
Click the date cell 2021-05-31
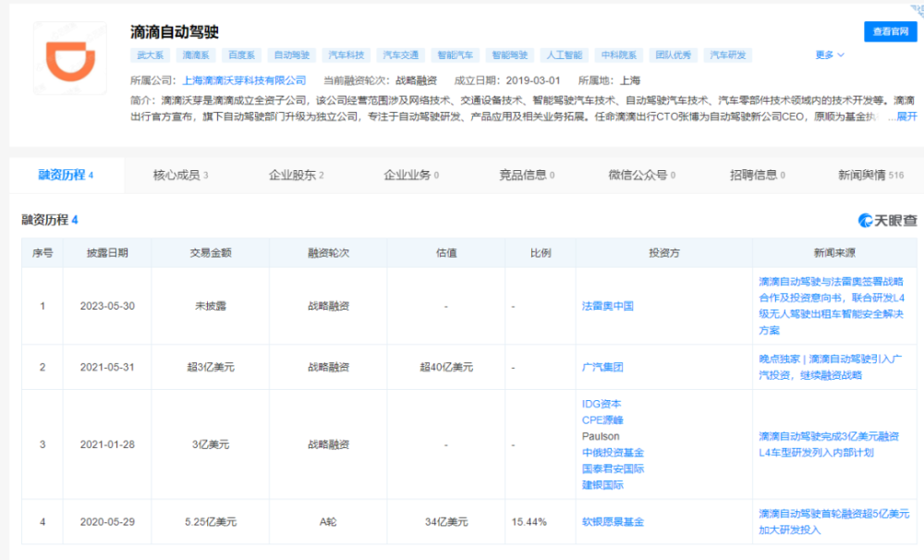pyautogui.click(x=107, y=367)
